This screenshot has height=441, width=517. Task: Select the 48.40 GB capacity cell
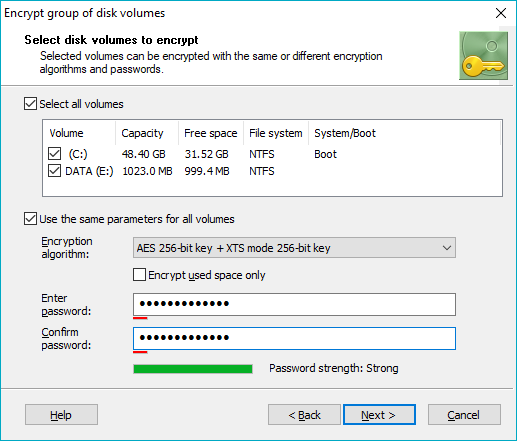144,154
